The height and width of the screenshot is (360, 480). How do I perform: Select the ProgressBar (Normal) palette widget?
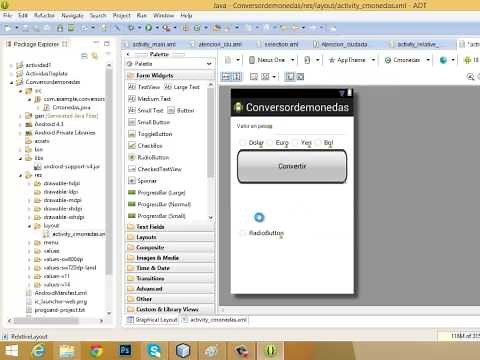[x=160, y=204]
